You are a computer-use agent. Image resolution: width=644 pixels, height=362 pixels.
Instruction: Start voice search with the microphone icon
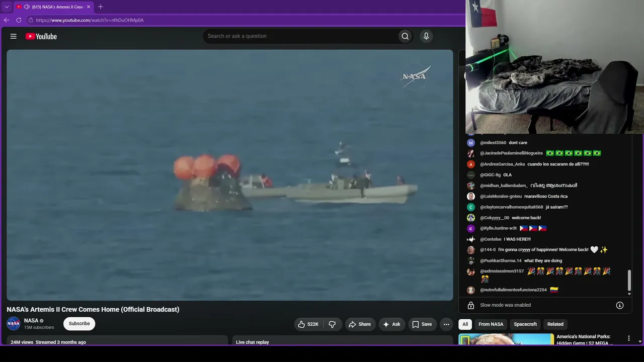click(426, 36)
